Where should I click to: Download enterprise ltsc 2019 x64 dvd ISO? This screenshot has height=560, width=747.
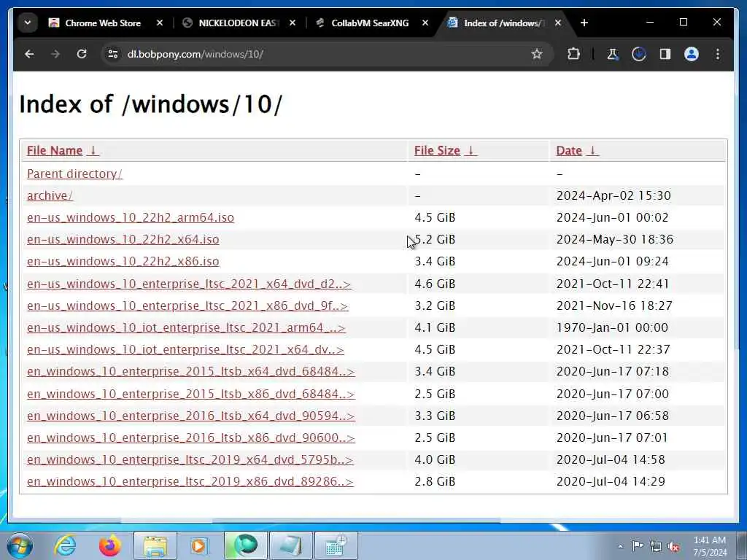pos(190,460)
